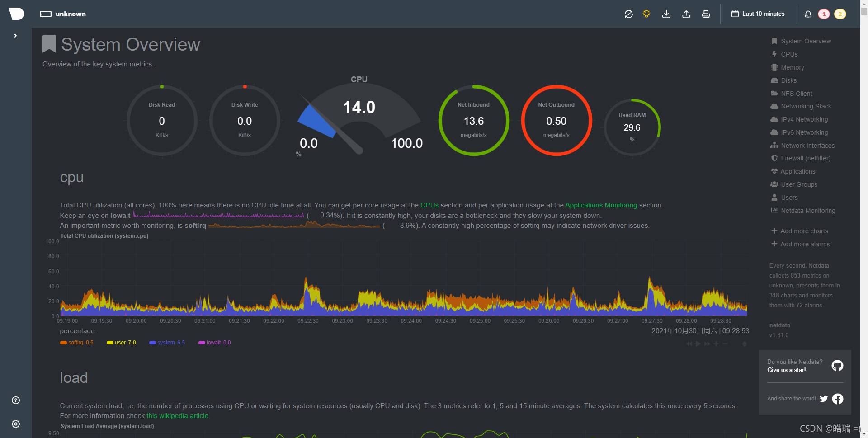The image size is (868, 438).
Task: Click the Used RAM gauge
Action: pos(632,127)
